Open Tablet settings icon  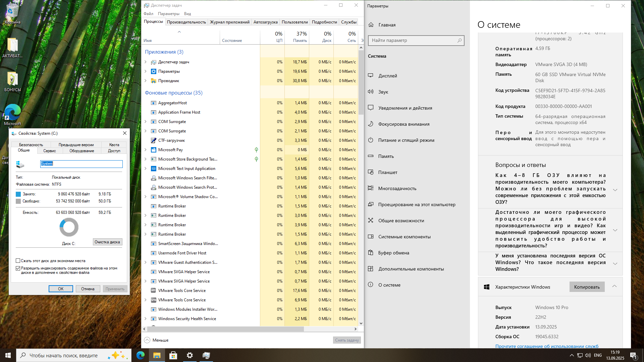(371, 172)
